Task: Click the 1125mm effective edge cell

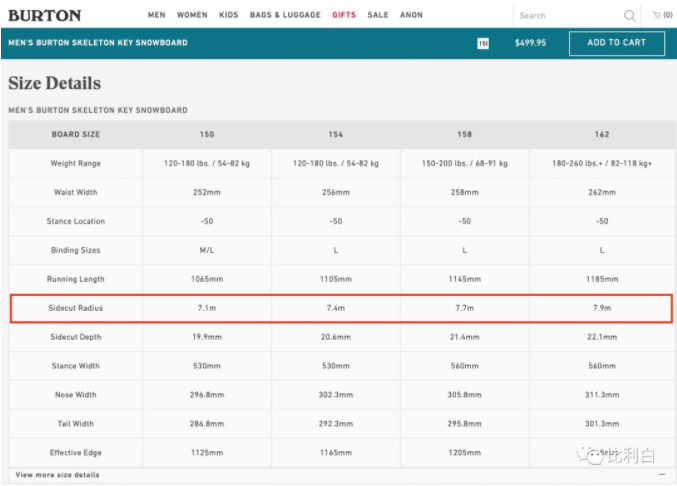Action: coord(207,452)
